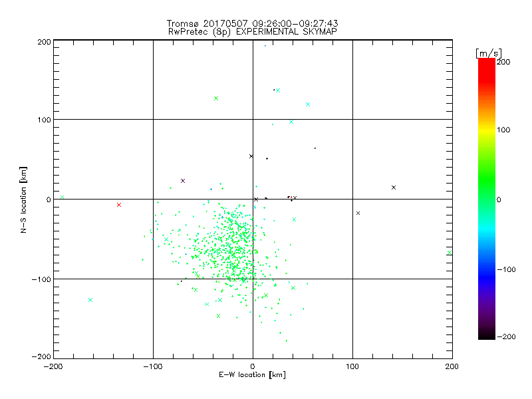Image resolution: width=532 pixels, height=399 pixels.
Task: Click the black X marker near 105 km east
Action: click(x=358, y=213)
